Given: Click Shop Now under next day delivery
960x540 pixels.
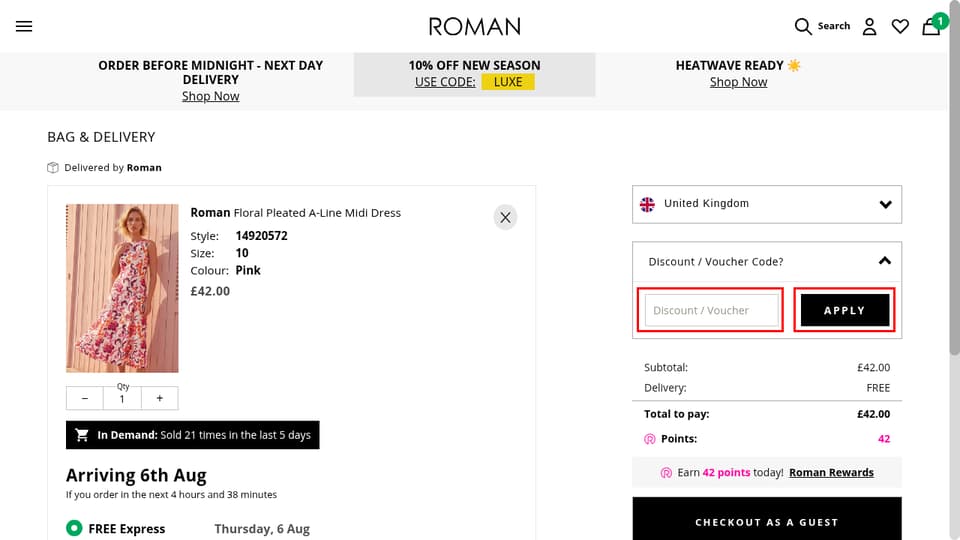Looking at the screenshot, I should click(x=211, y=96).
